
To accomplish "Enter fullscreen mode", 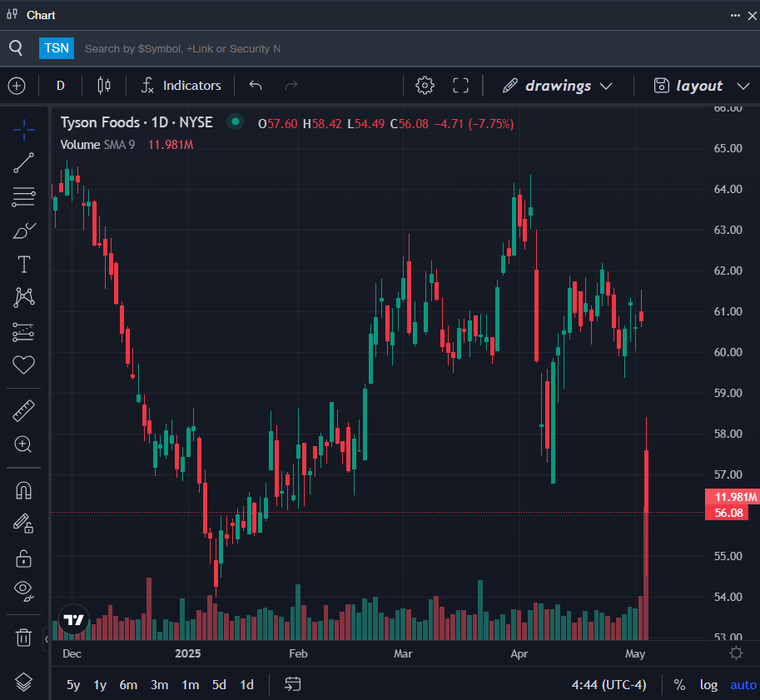I will pos(460,86).
